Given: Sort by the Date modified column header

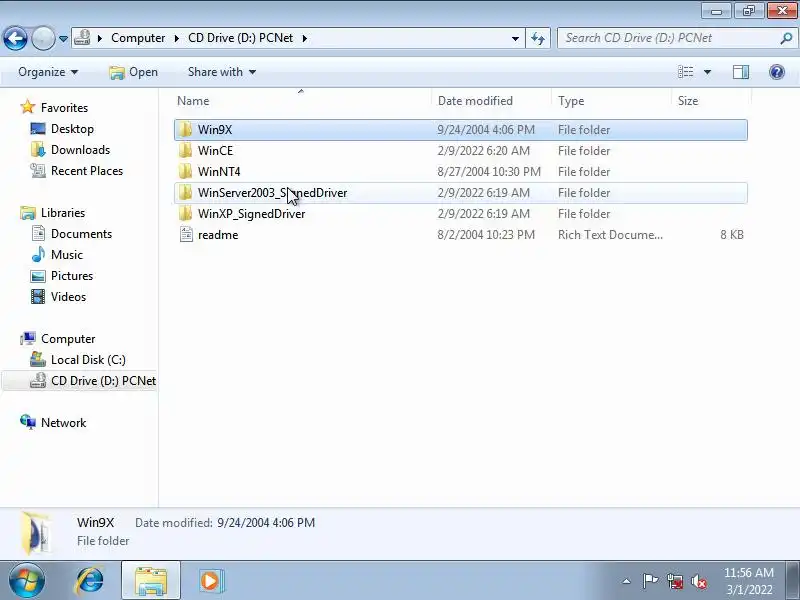Looking at the screenshot, I should (x=492, y=101).
